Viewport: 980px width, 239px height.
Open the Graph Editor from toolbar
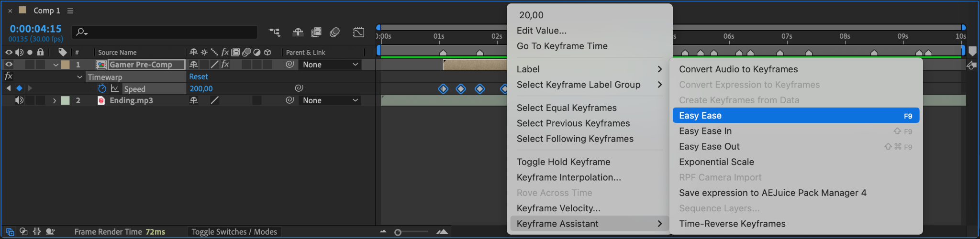[358, 32]
